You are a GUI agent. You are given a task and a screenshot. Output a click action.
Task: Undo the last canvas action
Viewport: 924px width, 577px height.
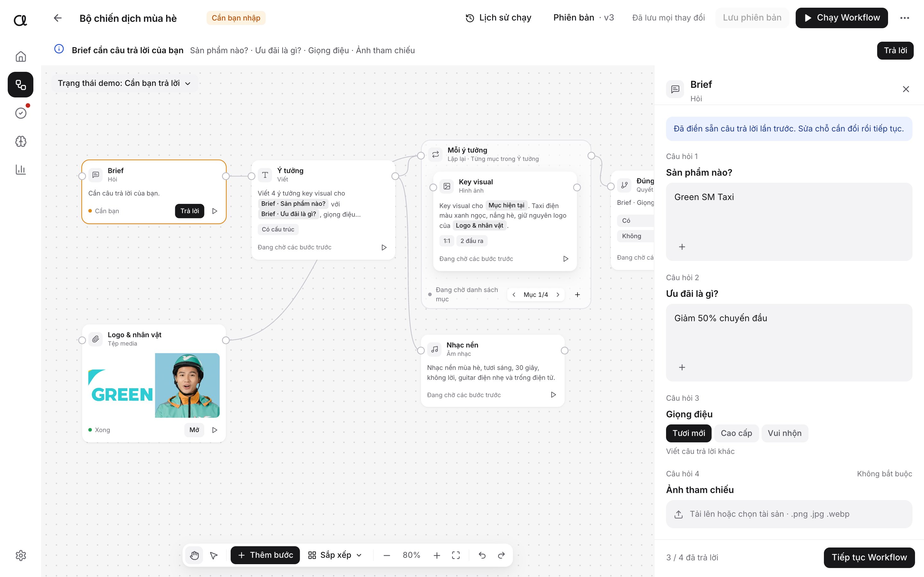click(x=482, y=555)
